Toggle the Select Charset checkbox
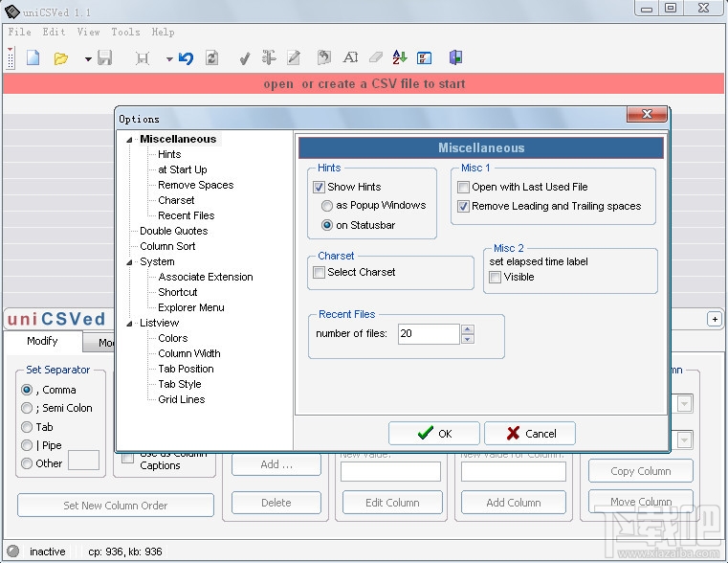This screenshot has height=563, width=728. point(319,272)
